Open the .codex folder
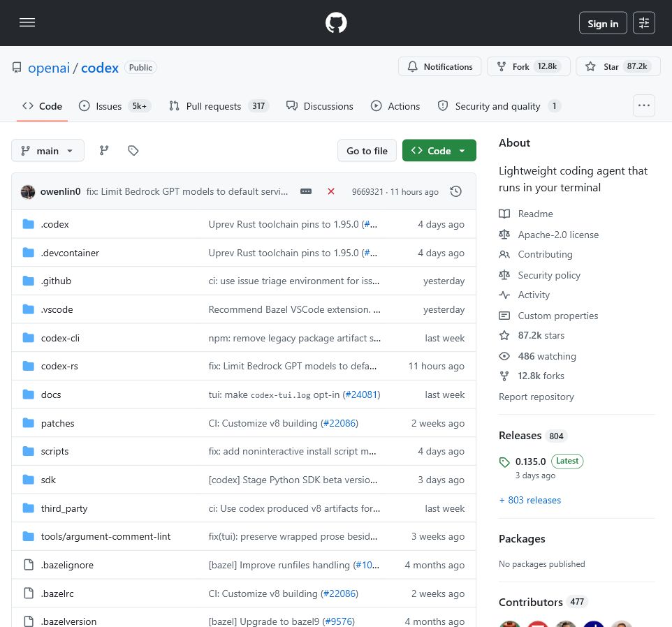 click(x=55, y=224)
